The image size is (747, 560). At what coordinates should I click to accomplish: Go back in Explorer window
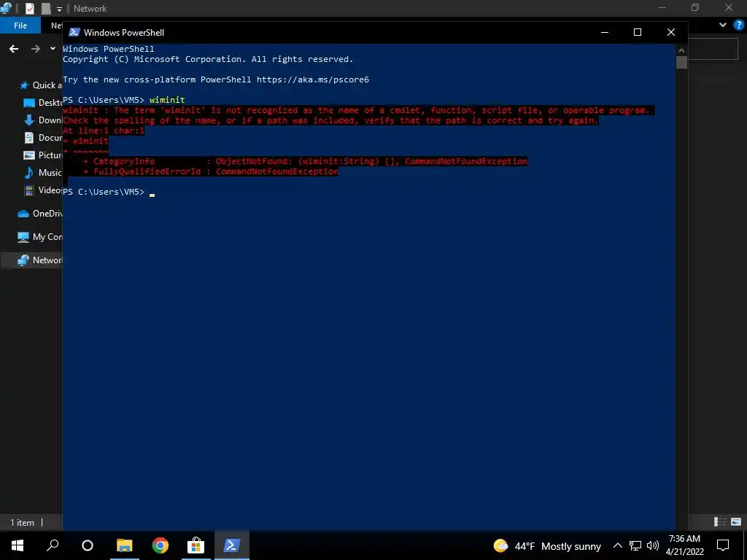point(14,49)
